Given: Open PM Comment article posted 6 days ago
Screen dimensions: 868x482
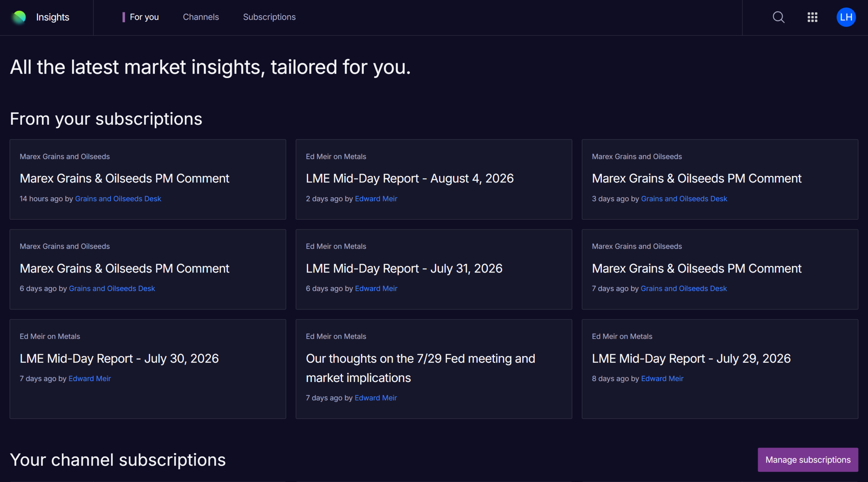Looking at the screenshot, I should [x=124, y=268].
